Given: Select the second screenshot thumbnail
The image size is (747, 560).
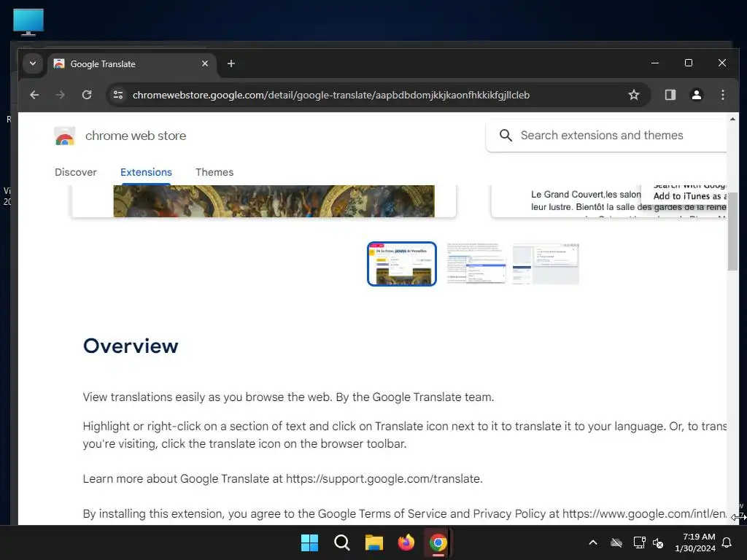Looking at the screenshot, I should (476, 263).
